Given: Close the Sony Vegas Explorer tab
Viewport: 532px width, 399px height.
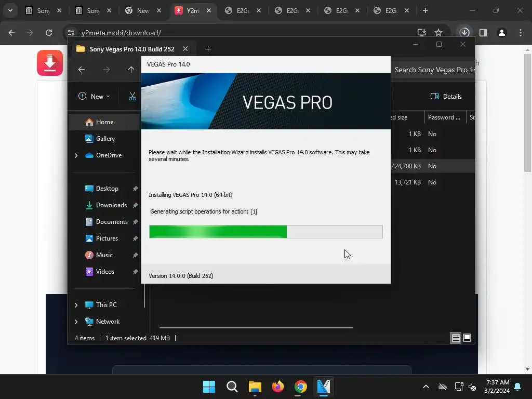Looking at the screenshot, I should [185, 49].
